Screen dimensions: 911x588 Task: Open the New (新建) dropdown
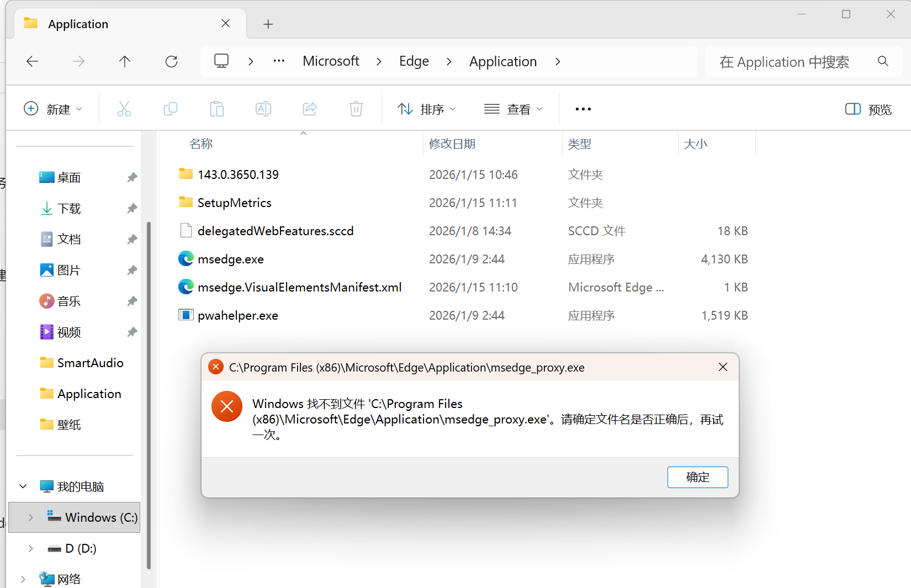pyautogui.click(x=53, y=109)
